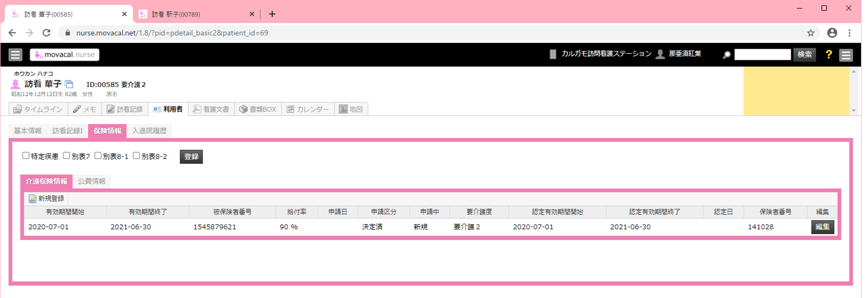Click the movacal.nurse logo
868x298 pixels.
point(65,55)
